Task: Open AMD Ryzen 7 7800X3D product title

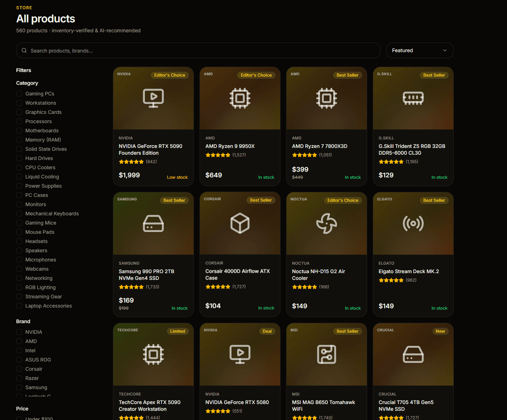Action: pyautogui.click(x=320, y=146)
